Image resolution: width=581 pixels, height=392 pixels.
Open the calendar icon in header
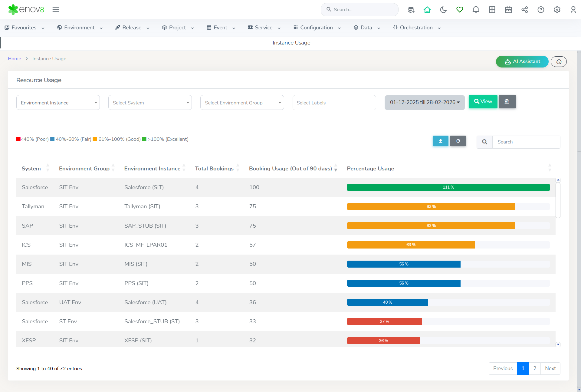point(508,10)
